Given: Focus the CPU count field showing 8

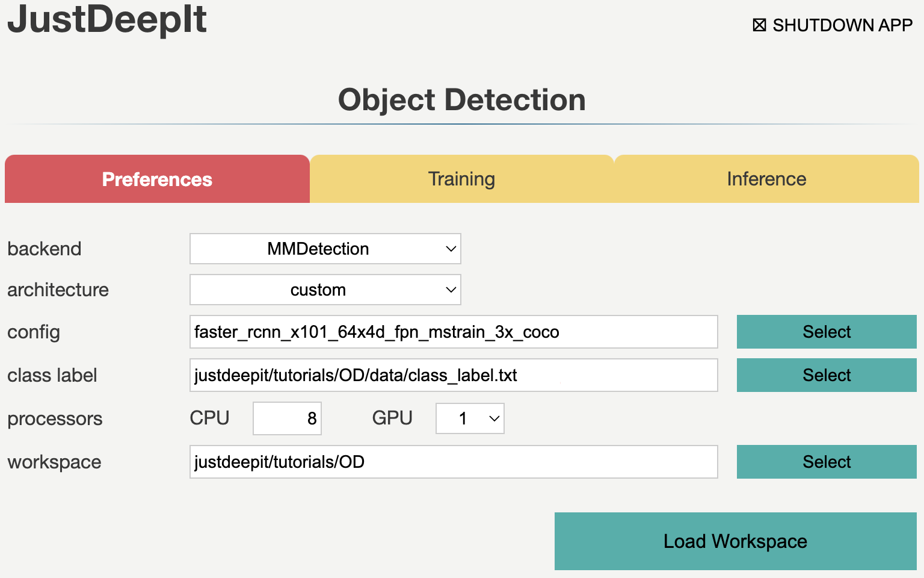Looking at the screenshot, I should 287,418.
